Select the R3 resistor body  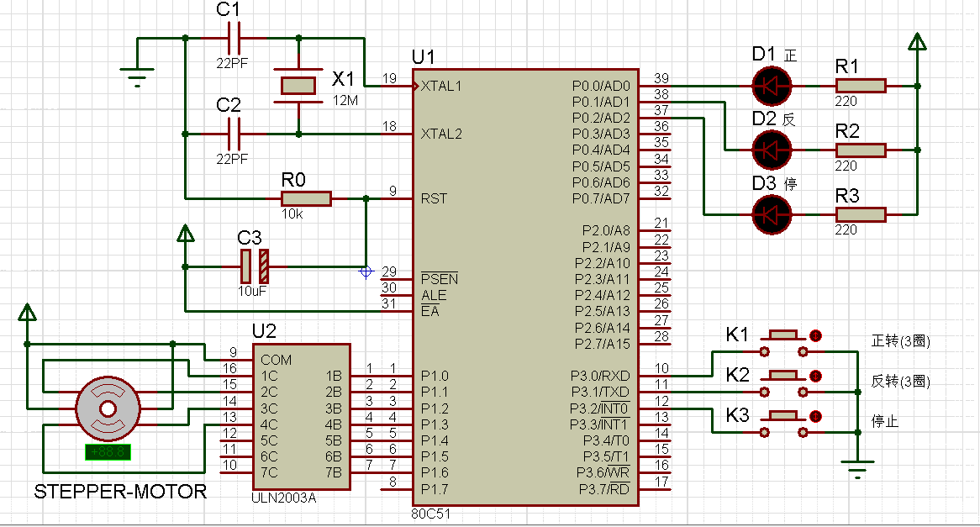861,214
